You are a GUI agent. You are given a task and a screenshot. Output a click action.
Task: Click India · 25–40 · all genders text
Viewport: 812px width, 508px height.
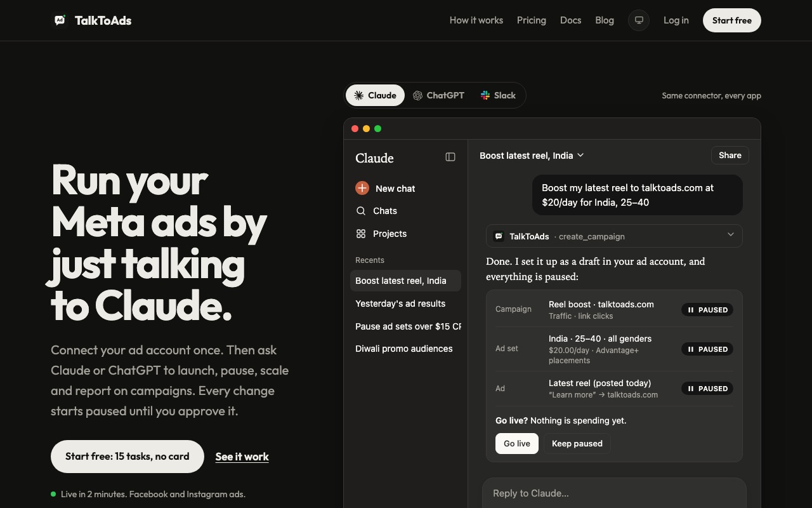tap(600, 338)
